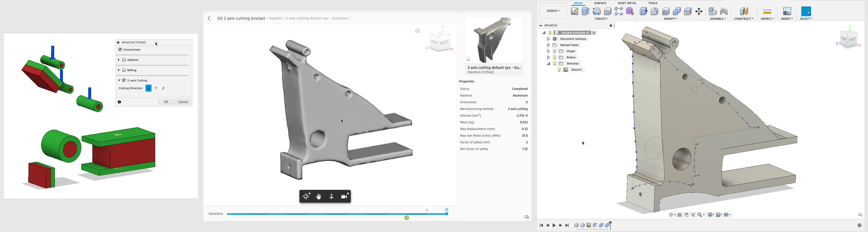868x232 pixels.
Task: Enable the Additive manufacturing checkbox
Action: coord(124,60)
